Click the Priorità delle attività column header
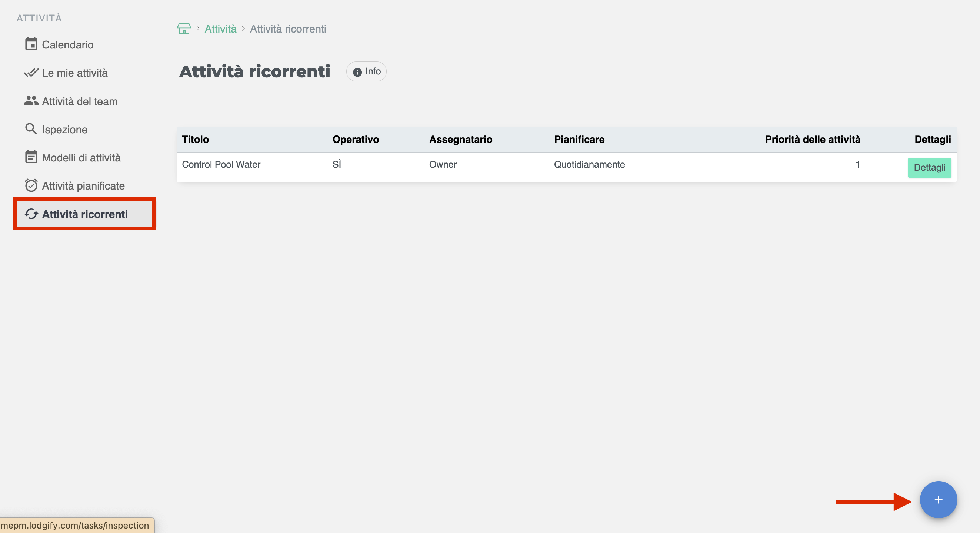 pyautogui.click(x=812, y=140)
